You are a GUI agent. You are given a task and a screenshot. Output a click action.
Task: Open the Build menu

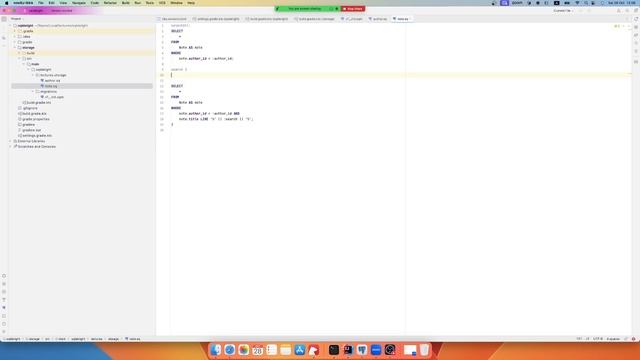pos(125,3)
